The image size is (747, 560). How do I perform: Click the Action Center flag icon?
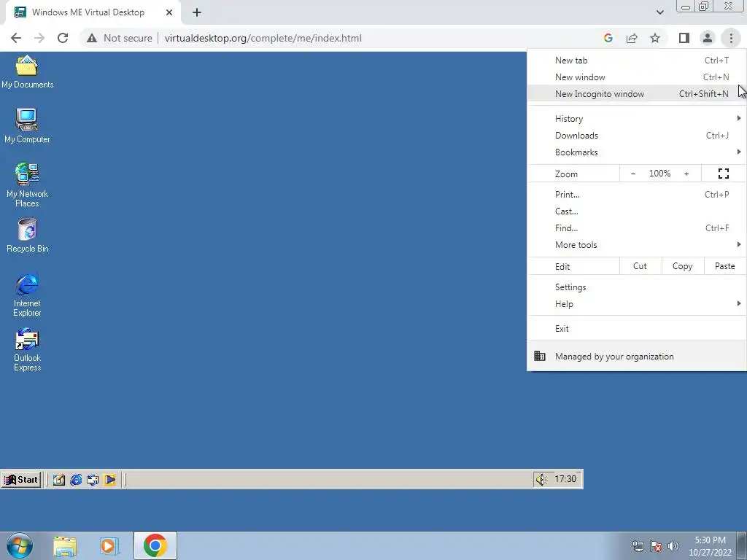pos(656,546)
